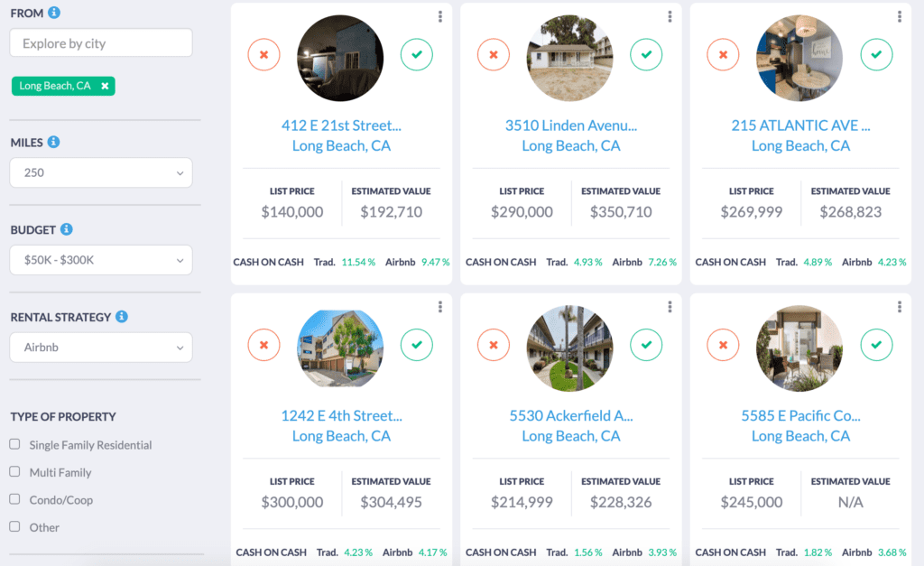
Task: Open the 412 E 21st Street listing
Action: coord(341,125)
